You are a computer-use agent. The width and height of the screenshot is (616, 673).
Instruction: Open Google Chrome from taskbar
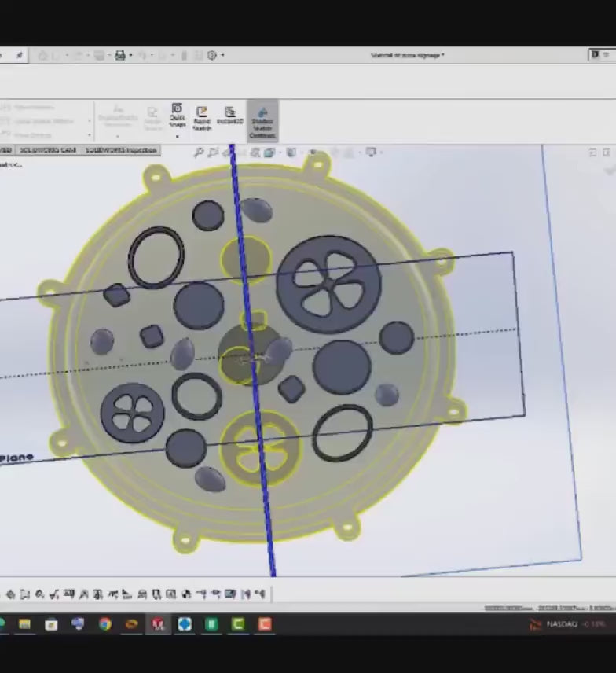(x=104, y=624)
